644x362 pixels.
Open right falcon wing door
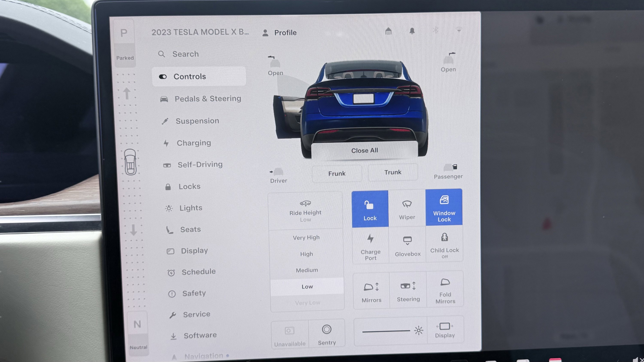coord(448,62)
